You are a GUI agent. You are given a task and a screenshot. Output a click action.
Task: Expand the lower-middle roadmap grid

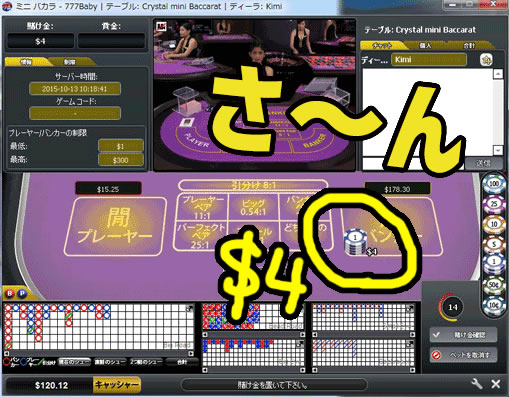tap(299, 344)
